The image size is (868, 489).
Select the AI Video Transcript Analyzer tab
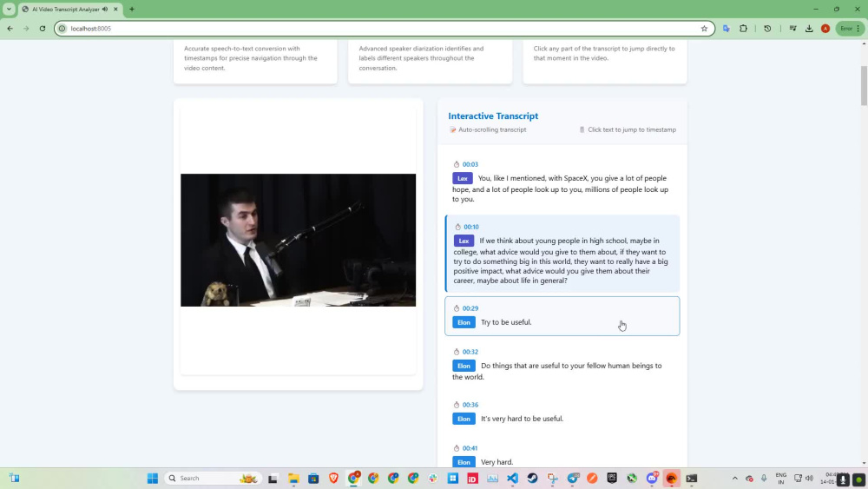tap(69, 9)
